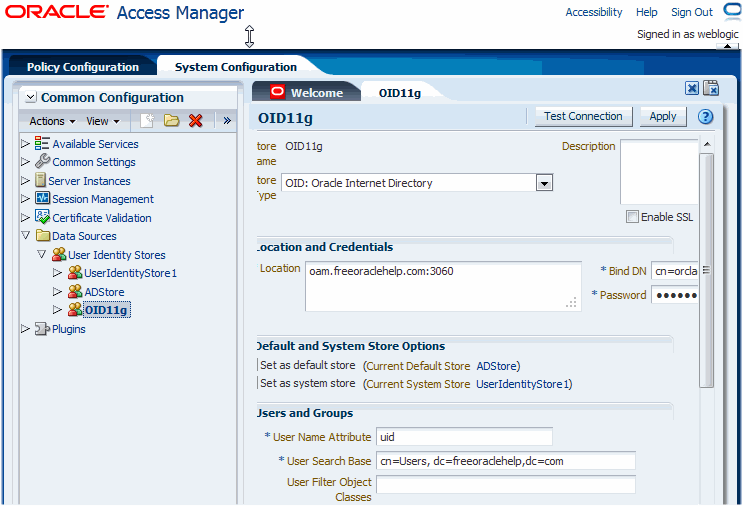Open the Help link

coord(646,12)
